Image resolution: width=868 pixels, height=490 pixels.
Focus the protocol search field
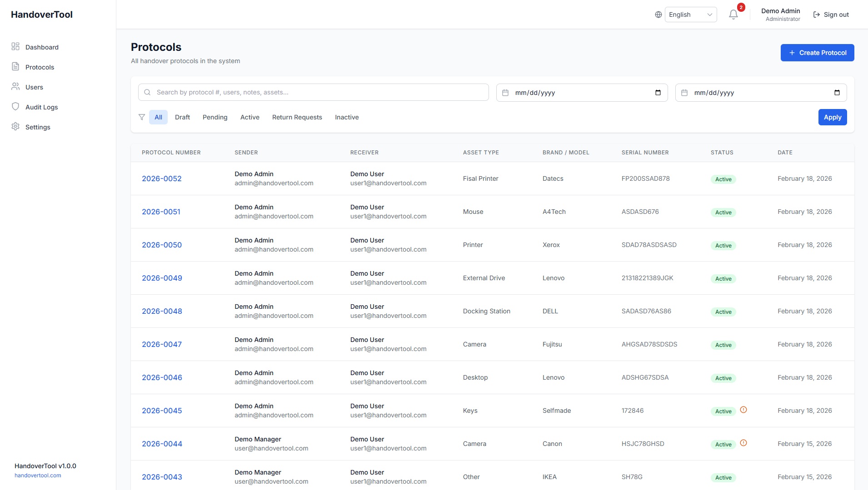[314, 92]
